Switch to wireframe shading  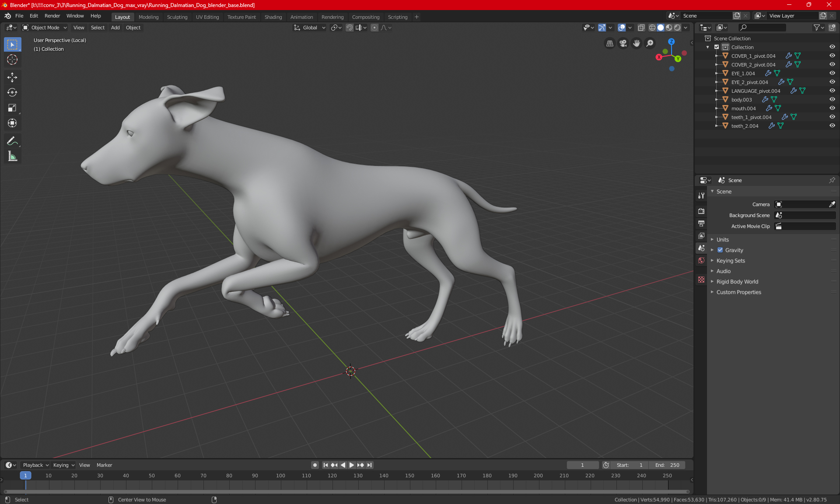pos(652,28)
